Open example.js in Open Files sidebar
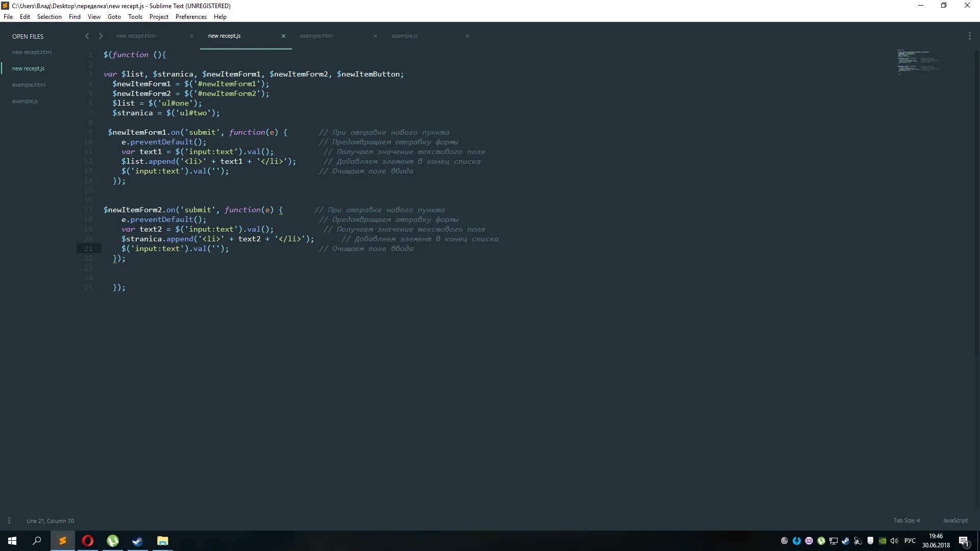The image size is (980, 551). click(x=25, y=101)
